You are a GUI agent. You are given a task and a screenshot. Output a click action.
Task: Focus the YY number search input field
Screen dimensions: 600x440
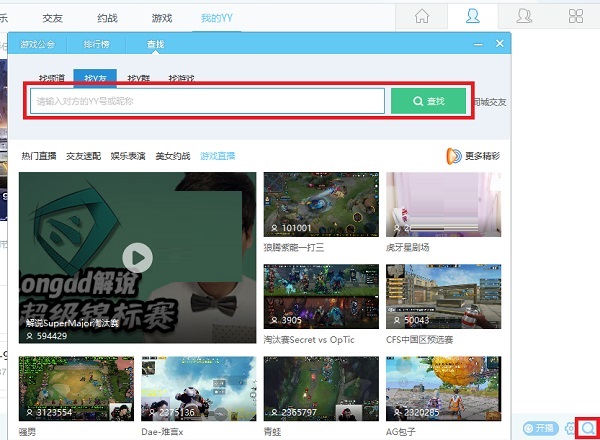point(206,101)
